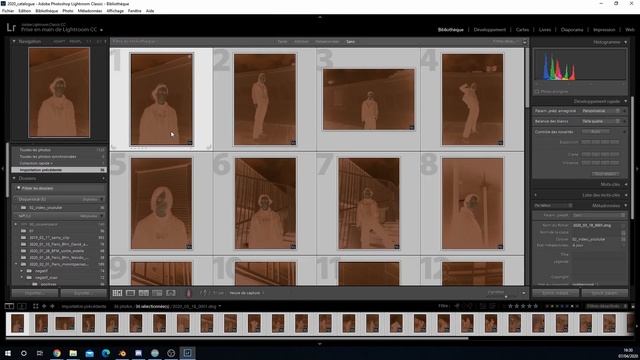Filter filmstrip by flagged status
Image resolution: width=640 pixels, height=360 pixels.
(x=457, y=306)
